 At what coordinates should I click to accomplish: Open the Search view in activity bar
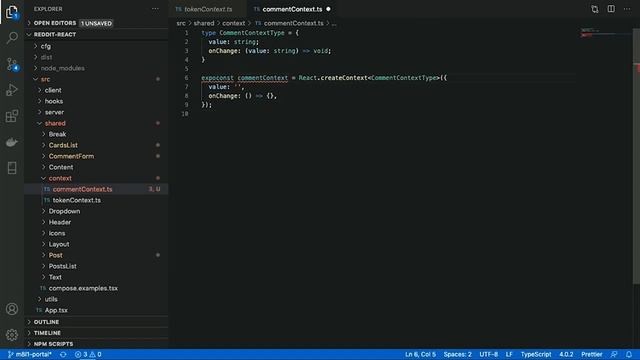point(12,38)
